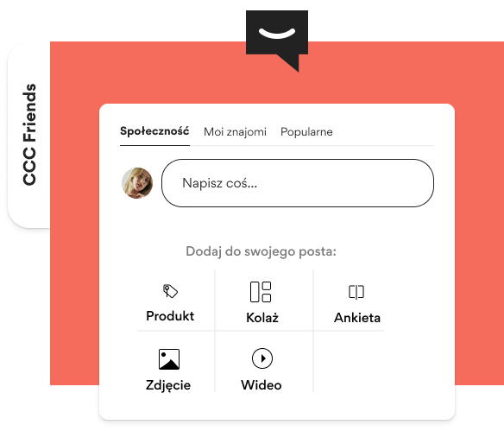Open the CCC Friends side tab

(x=29, y=135)
